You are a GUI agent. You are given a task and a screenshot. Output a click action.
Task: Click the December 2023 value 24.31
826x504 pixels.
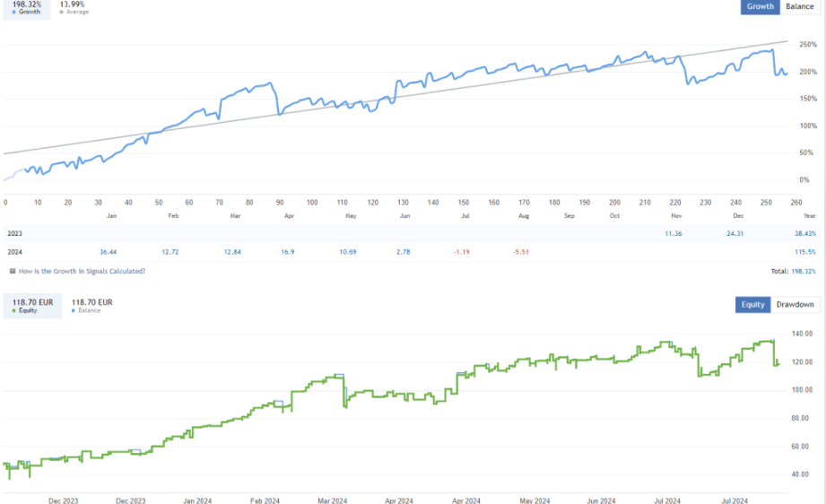(734, 233)
